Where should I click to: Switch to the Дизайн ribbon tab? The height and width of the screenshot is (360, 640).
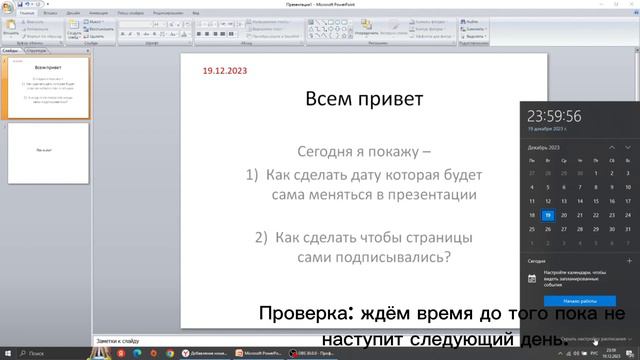(73, 13)
